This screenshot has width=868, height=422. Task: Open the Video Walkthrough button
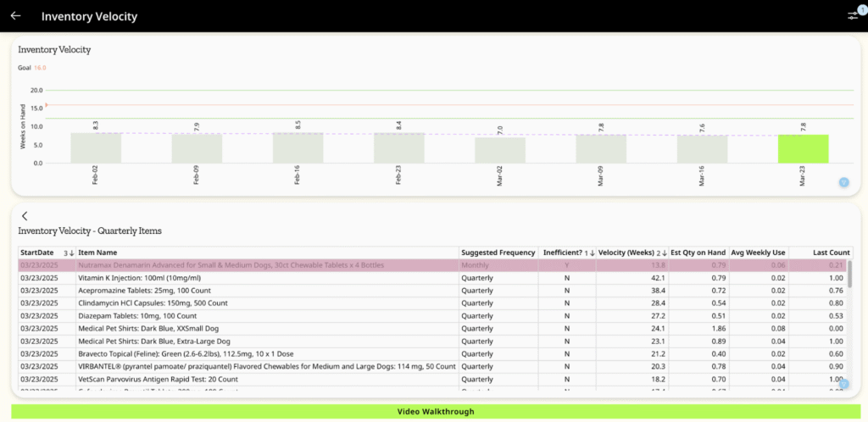pyautogui.click(x=434, y=412)
